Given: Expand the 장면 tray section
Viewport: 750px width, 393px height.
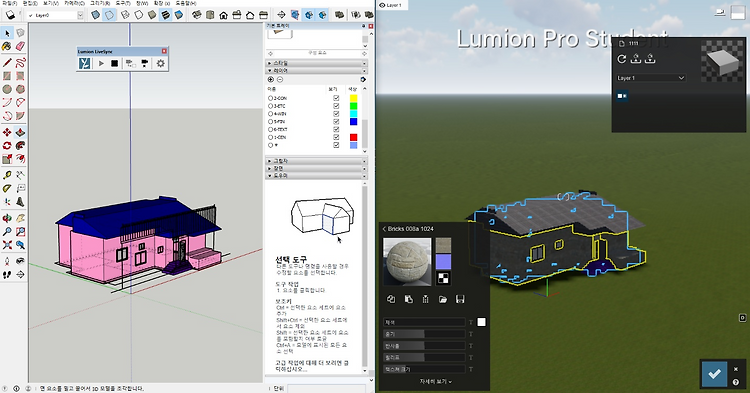Looking at the screenshot, I should 316,168.
